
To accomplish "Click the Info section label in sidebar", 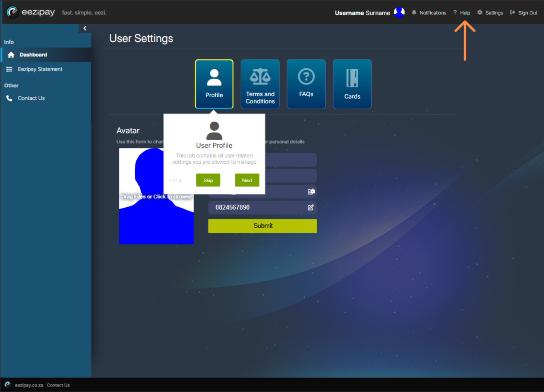I will pyautogui.click(x=9, y=42).
